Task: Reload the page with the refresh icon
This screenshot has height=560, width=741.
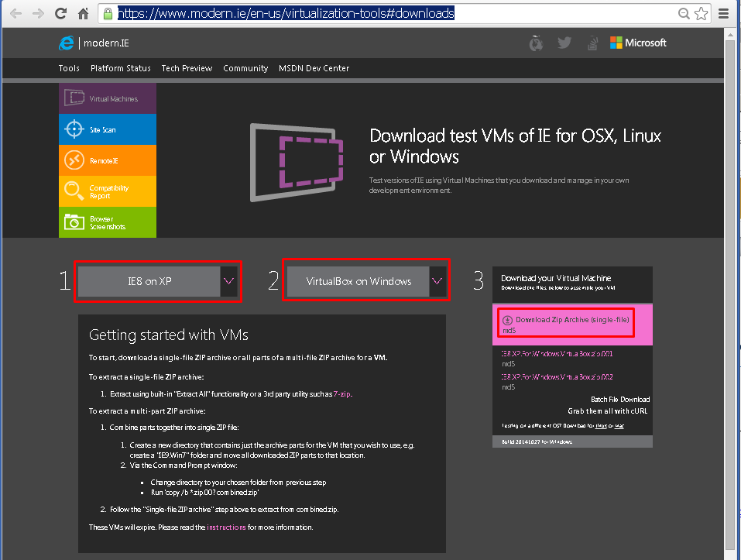Action: [x=60, y=13]
